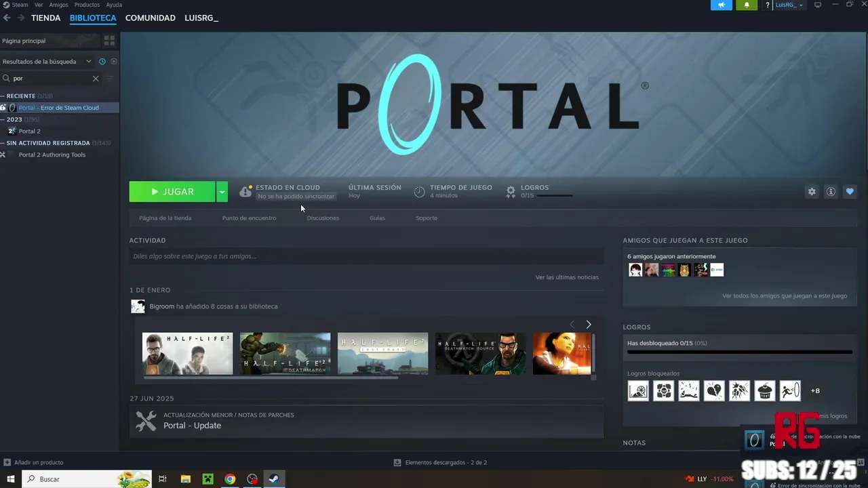Click Chrome in the Windows taskbar
Viewport: 868px width, 488px height.
tap(231, 479)
